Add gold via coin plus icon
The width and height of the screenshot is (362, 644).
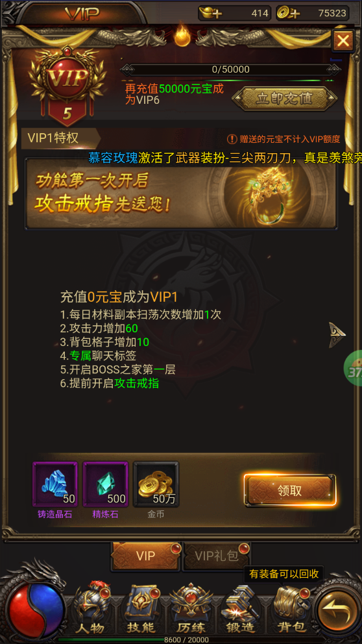pyautogui.click(x=288, y=13)
